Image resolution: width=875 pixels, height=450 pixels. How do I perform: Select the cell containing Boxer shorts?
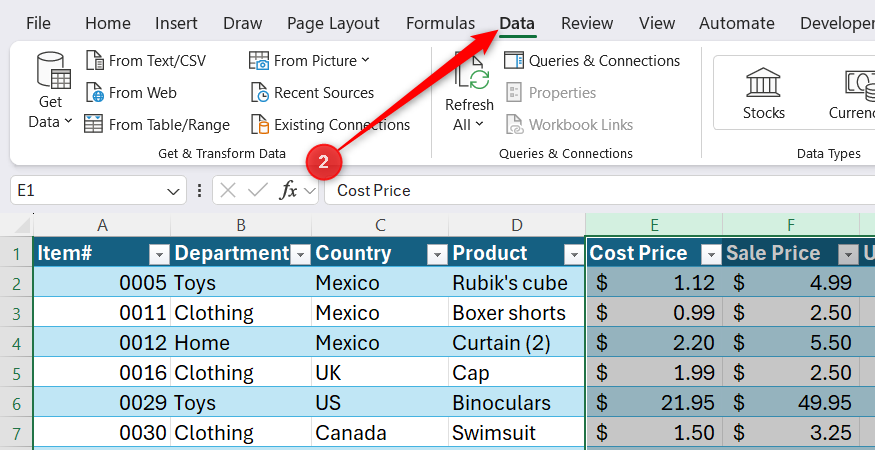[517, 313]
